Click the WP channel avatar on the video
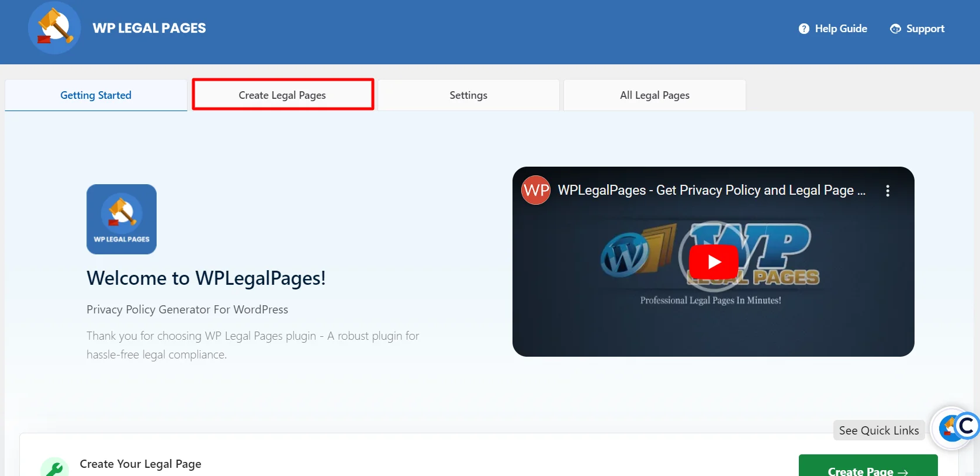Viewport: 980px width, 476px height. point(536,190)
